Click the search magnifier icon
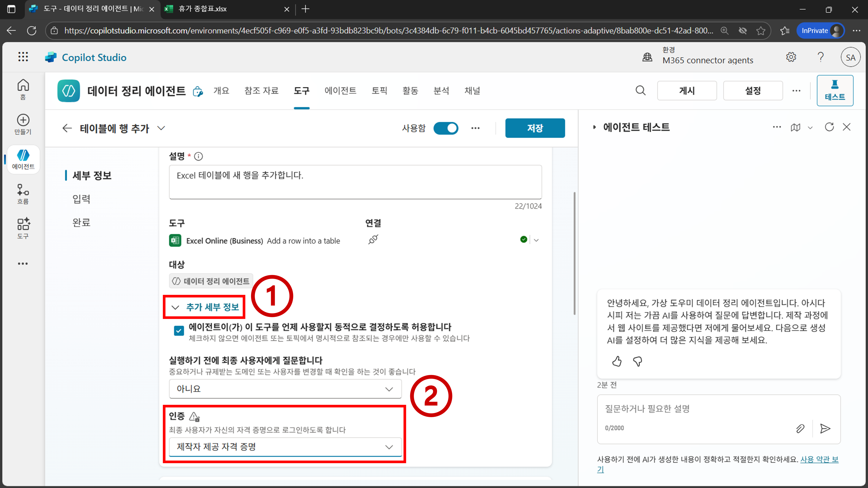 click(x=640, y=91)
